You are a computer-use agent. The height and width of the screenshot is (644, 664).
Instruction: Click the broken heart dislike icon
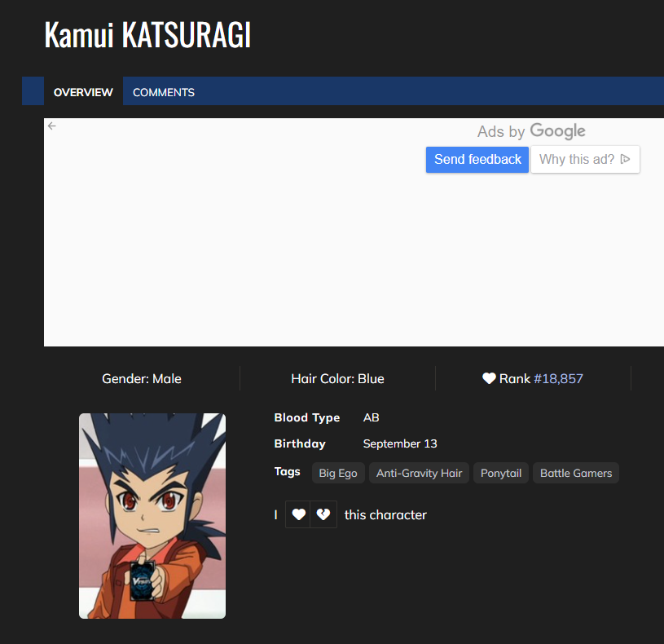[323, 514]
